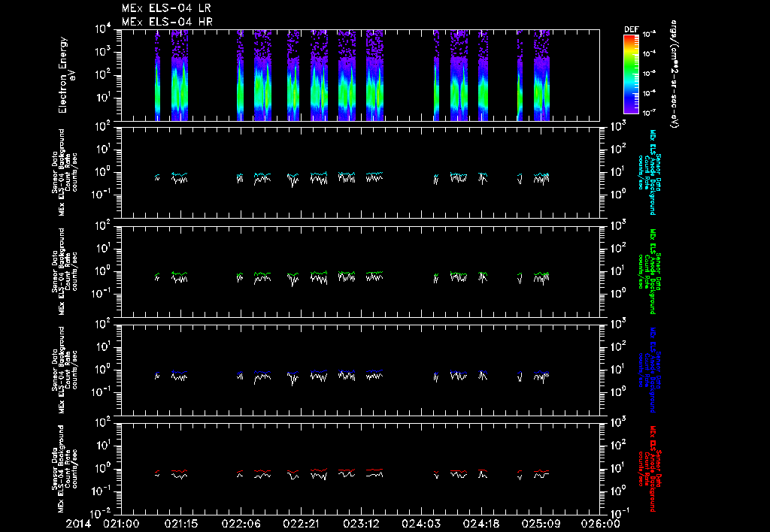Click the "024:03" time tick label

click(x=421, y=524)
